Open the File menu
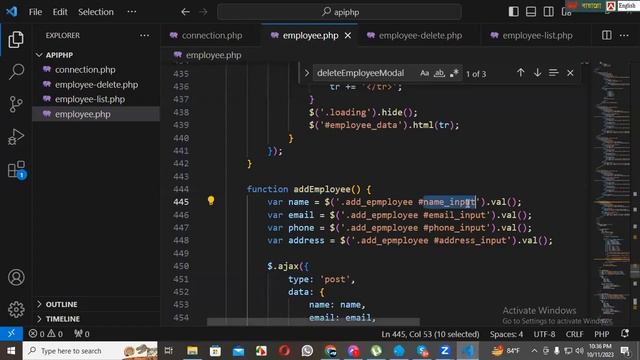The width and height of the screenshot is (640, 360). tap(35, 12)
